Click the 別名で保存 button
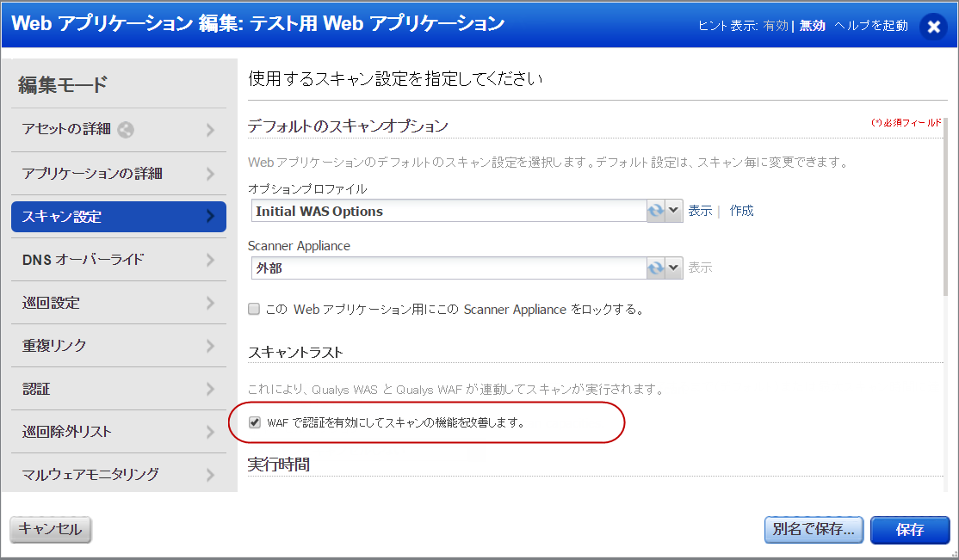The height and width of the screenshot is (560, 959). click(813, 530)
